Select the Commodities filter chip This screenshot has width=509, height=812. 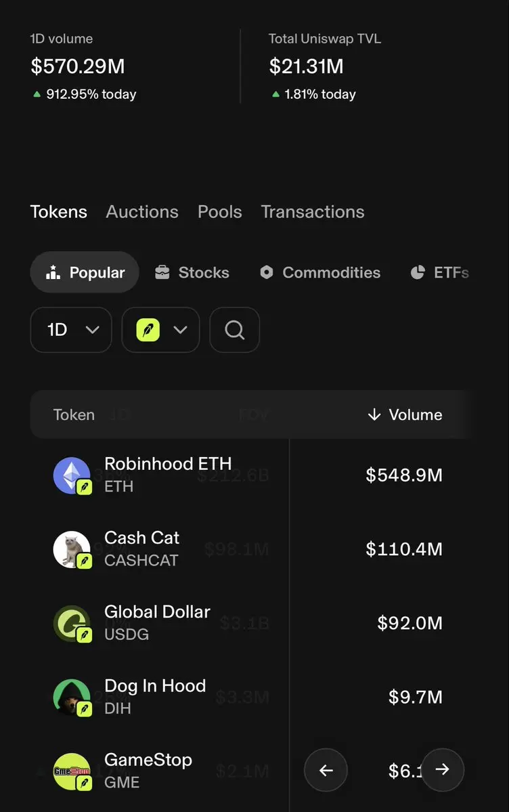coord(320,272)
